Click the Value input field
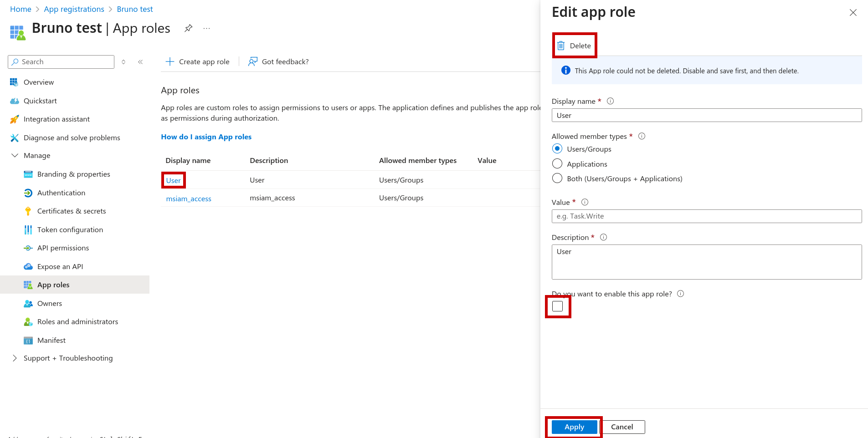The width and height of the screenshot is (868, 438). tap(707, 216)
